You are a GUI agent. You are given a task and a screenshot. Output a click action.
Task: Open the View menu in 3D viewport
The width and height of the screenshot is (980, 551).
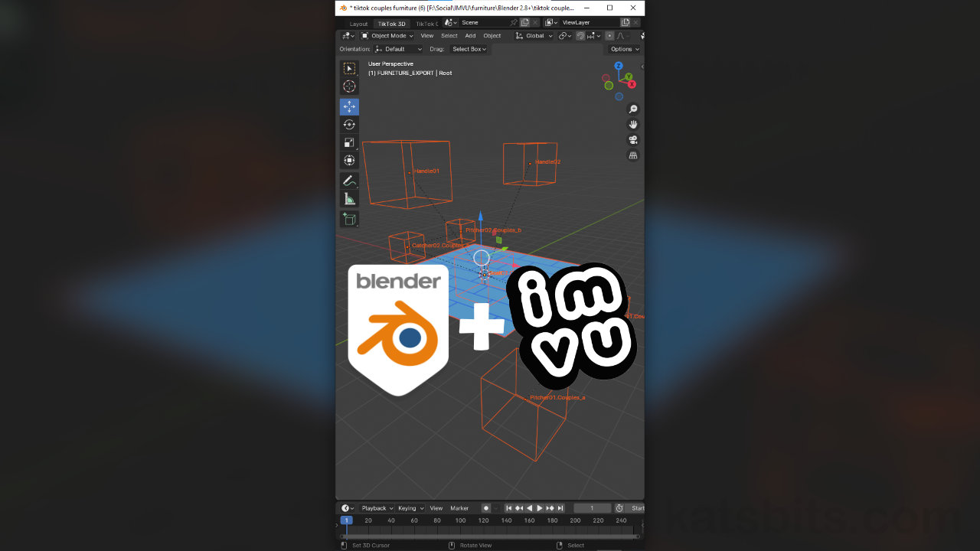coord(426,36)
